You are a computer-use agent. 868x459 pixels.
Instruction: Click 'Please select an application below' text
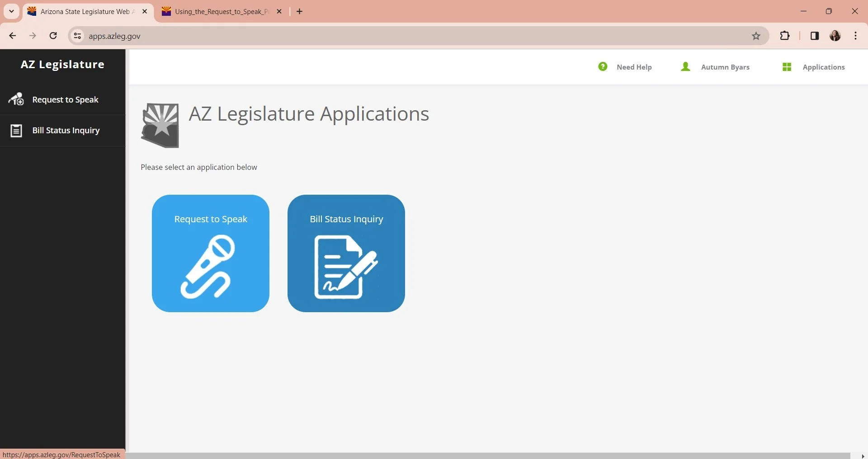pos(199,167)
